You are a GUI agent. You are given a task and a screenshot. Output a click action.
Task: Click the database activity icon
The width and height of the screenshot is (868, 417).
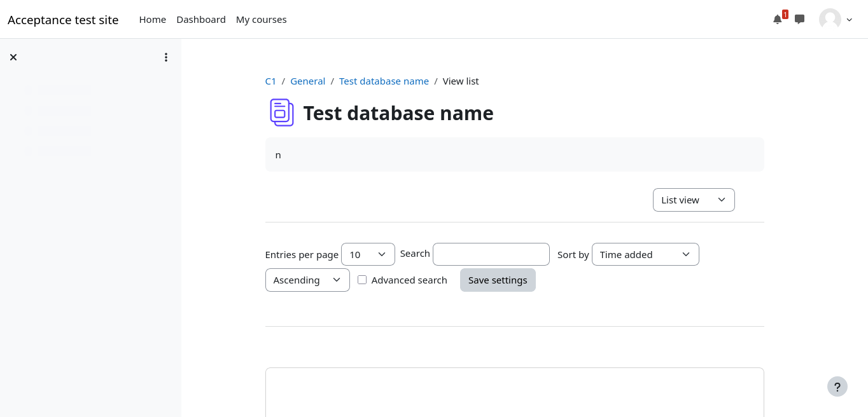tap(281, 113)
